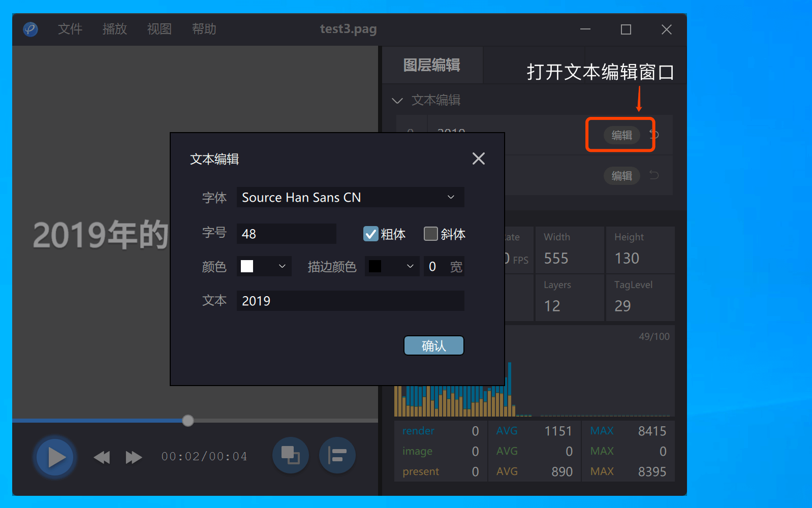
Task: Click the second row 编辑 button
Action: [x=621, y=176]
